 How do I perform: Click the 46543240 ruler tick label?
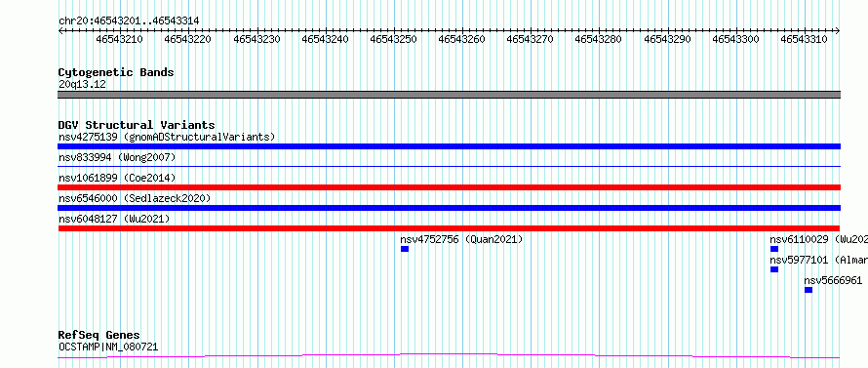coord(325,39)
